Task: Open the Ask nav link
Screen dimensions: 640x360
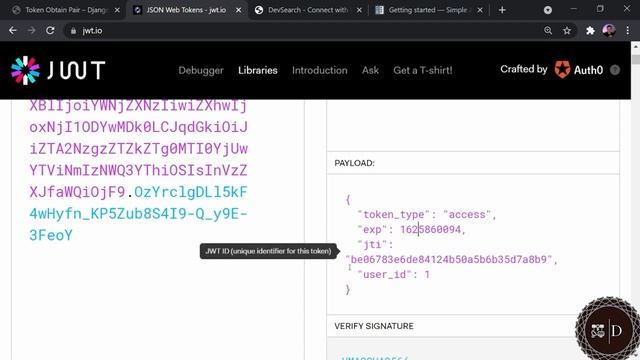Action: tap(370, 70)
